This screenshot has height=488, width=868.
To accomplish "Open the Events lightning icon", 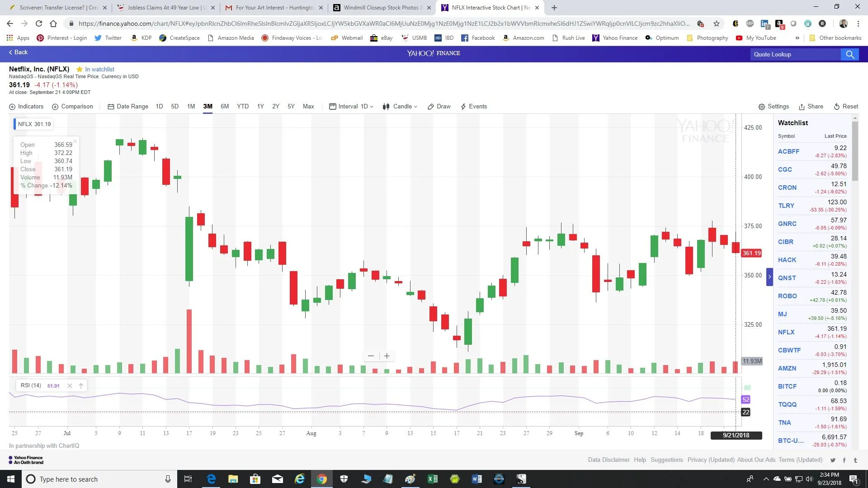I will 463,107.
